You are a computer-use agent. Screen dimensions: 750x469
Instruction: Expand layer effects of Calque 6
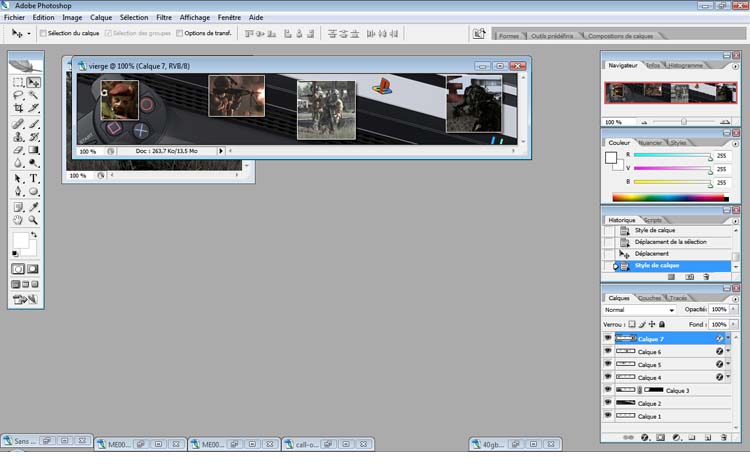[x=728, y=351]
